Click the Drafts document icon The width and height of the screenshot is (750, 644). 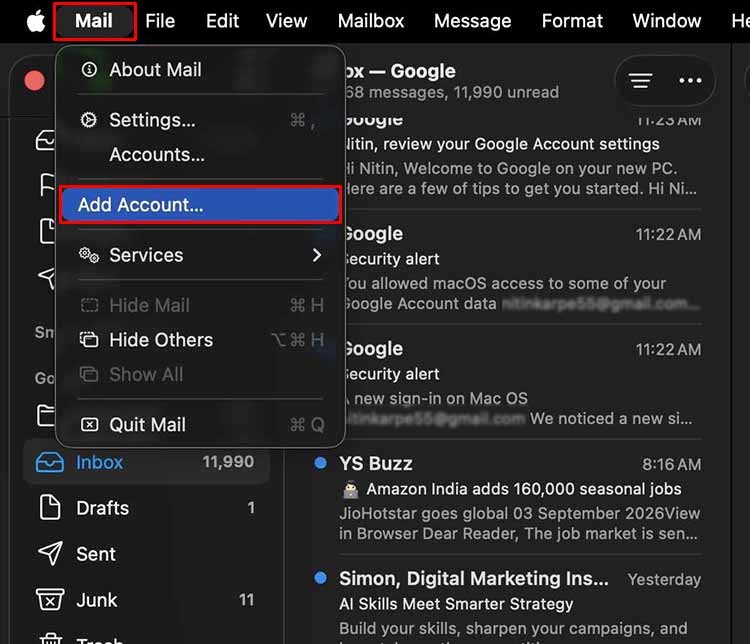coord(50,508)
